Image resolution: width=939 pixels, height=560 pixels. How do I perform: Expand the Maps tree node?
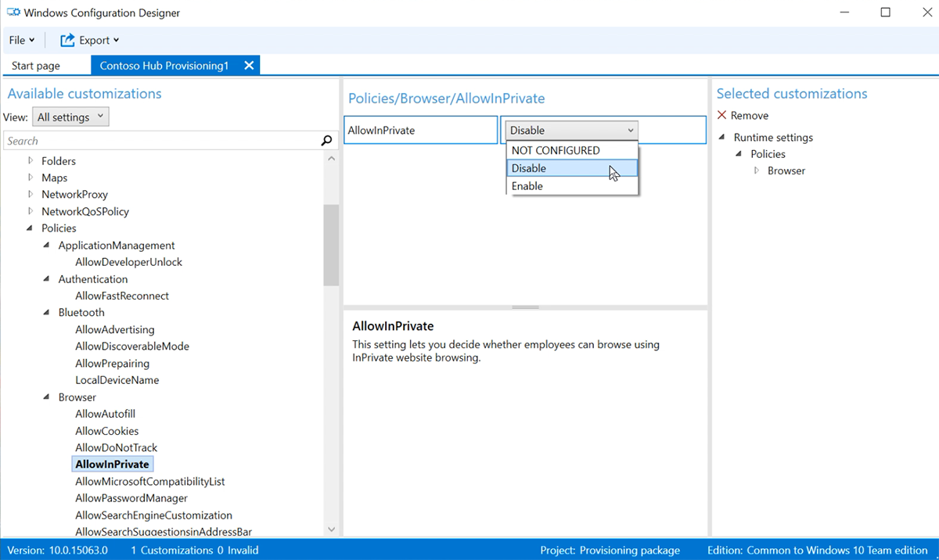[x=31, y=178]
